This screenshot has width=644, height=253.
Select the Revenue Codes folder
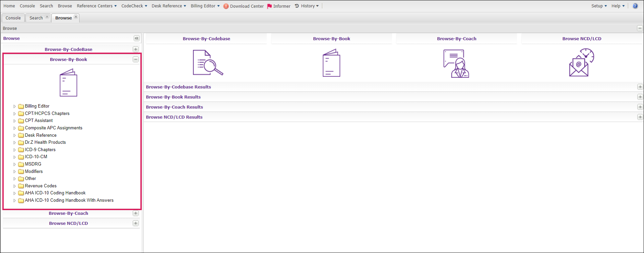41,186
